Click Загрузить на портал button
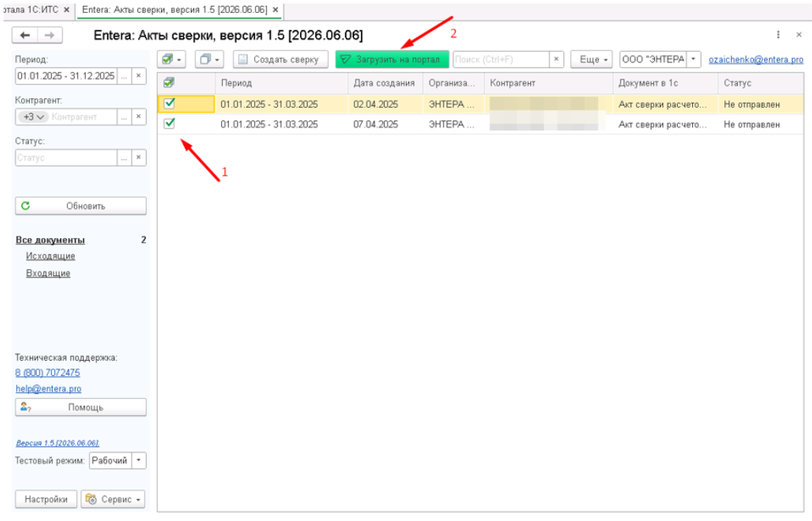The image size is (812, 521). point(391,59)
